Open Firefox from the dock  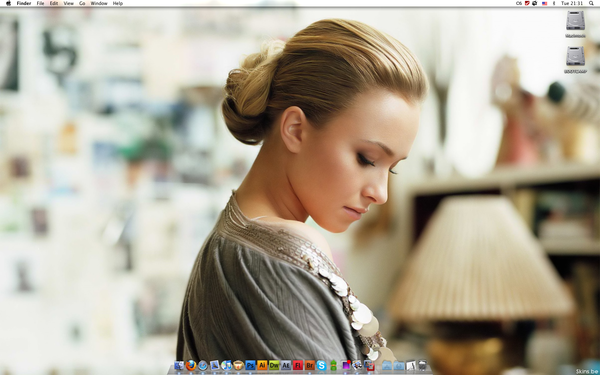point(191,365)
